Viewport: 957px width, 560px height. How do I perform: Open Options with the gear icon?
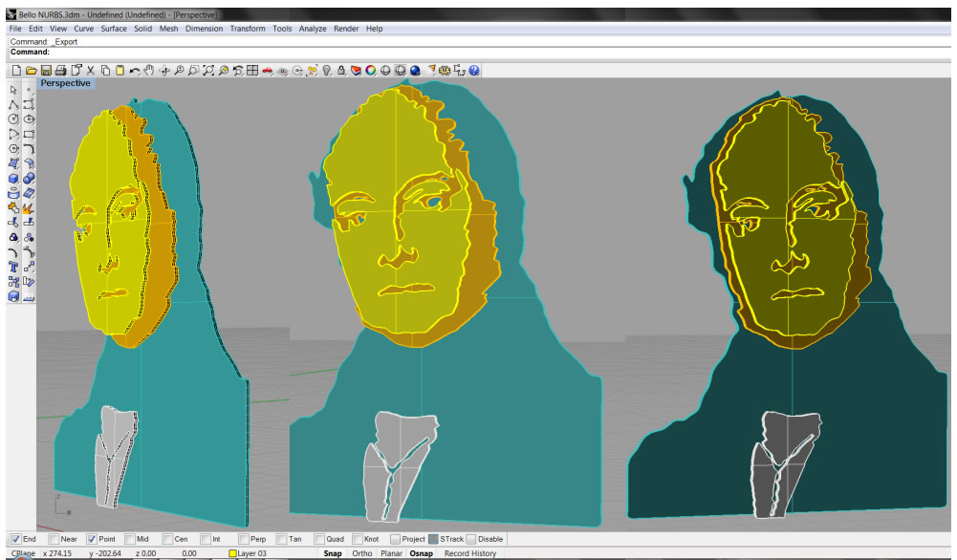click(445, 71)
